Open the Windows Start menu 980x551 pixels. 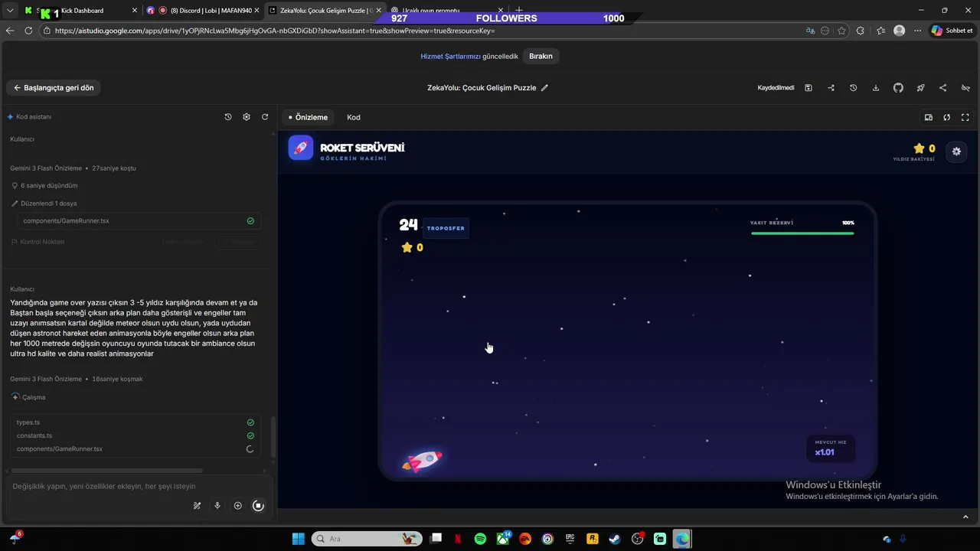(x=299, y=539)
